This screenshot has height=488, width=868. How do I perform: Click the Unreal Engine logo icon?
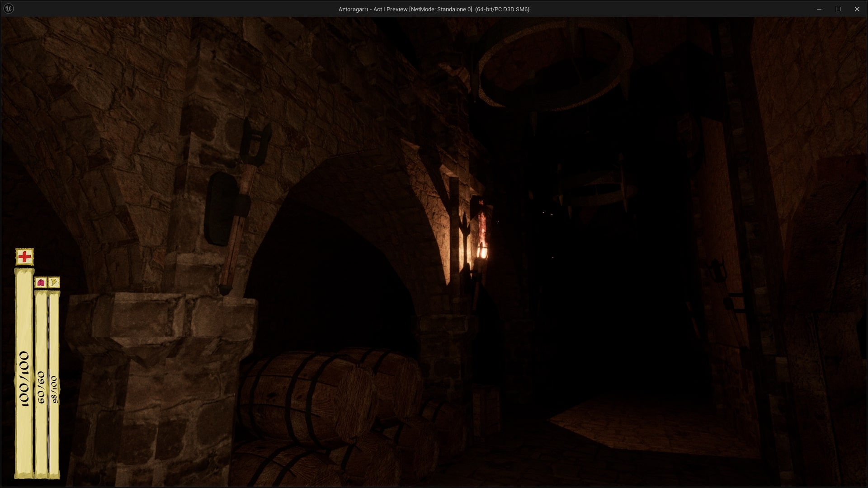point(9,9)
